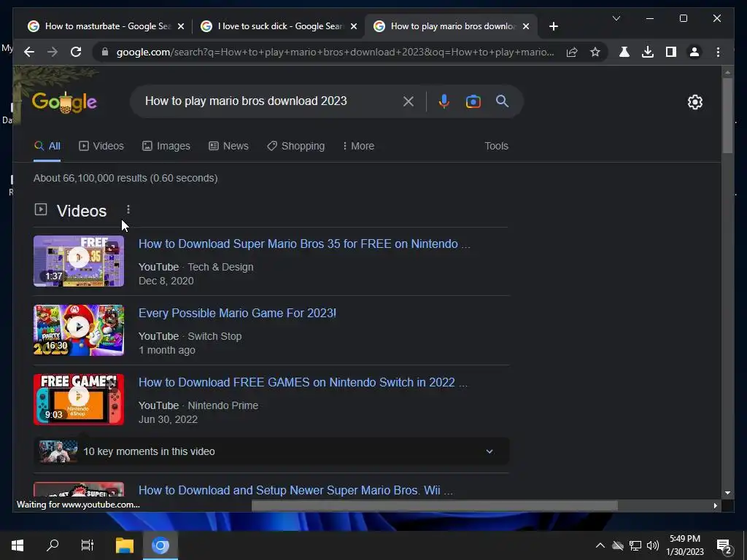Open a new tab with the plus button
The image size is (747, 560).
pyautogui.click(x=553, y=26)
